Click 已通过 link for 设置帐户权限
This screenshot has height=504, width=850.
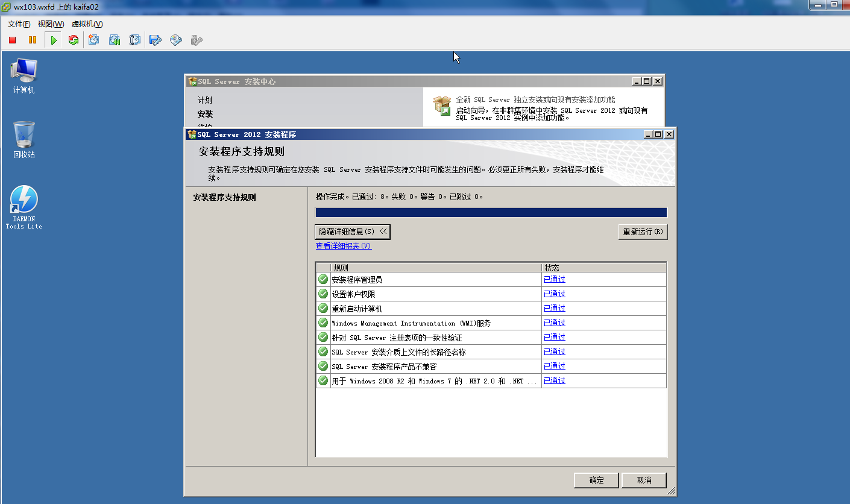(555, 294)
